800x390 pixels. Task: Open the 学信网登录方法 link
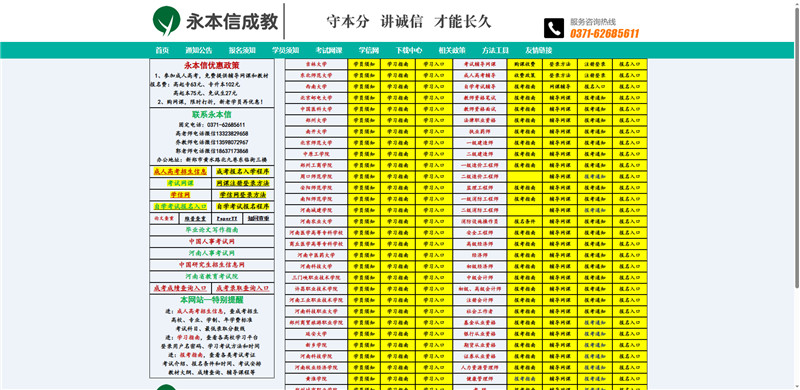pyautogui.click(x=243, y=195)
